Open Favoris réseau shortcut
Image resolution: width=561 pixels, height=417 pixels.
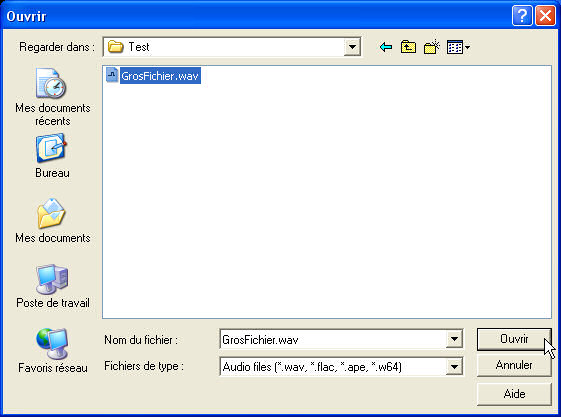(53, 351)
